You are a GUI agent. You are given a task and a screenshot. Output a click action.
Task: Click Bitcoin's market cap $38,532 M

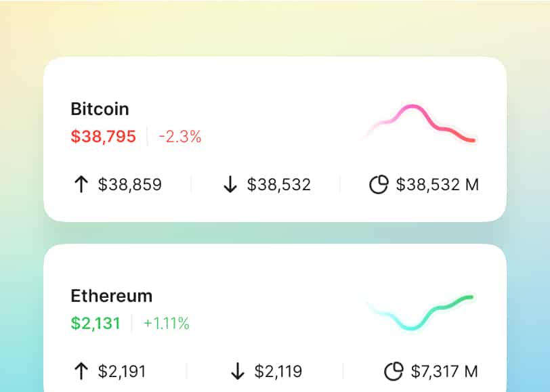click(x=438, y=184)
